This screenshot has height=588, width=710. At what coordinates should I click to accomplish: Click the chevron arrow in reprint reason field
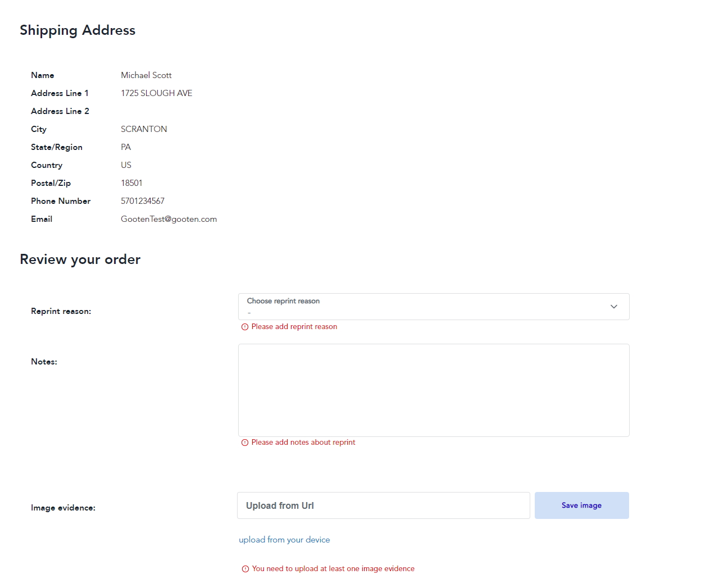[614, 307]
